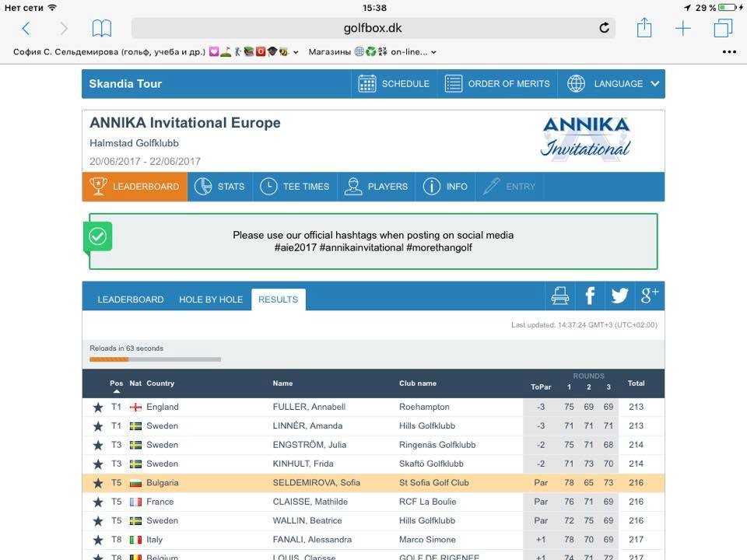Viewport: 747px width, 560px height.
Task: Toggle favorite star for CLAISSE, Mathilde
Action: click(98, 502)
